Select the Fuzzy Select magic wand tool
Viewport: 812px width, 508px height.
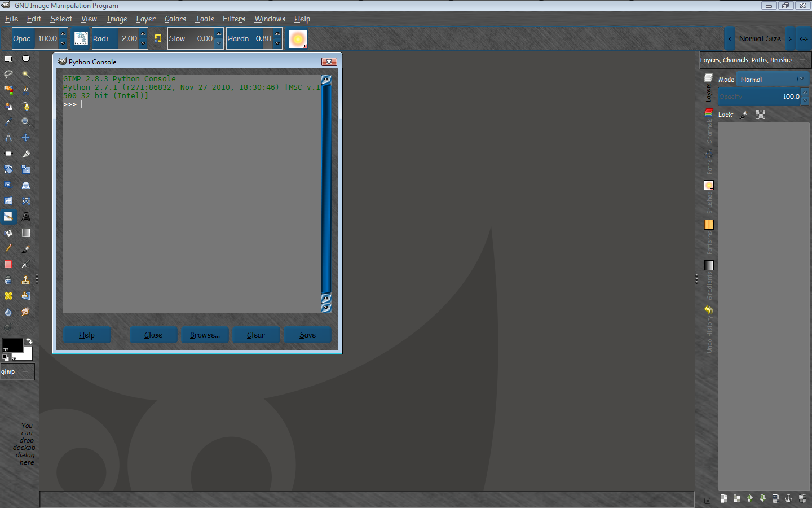[x=25, y=74]
